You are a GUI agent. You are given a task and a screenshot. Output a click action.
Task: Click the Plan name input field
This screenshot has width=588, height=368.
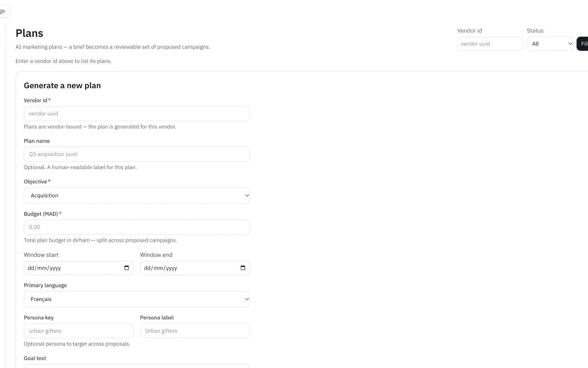[137, 154]
